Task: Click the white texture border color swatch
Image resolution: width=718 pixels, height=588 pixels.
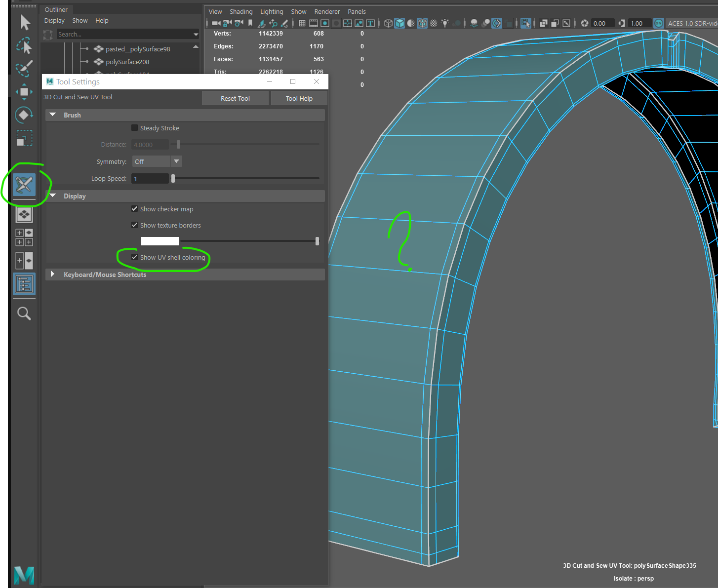Action: pos(160,241)
